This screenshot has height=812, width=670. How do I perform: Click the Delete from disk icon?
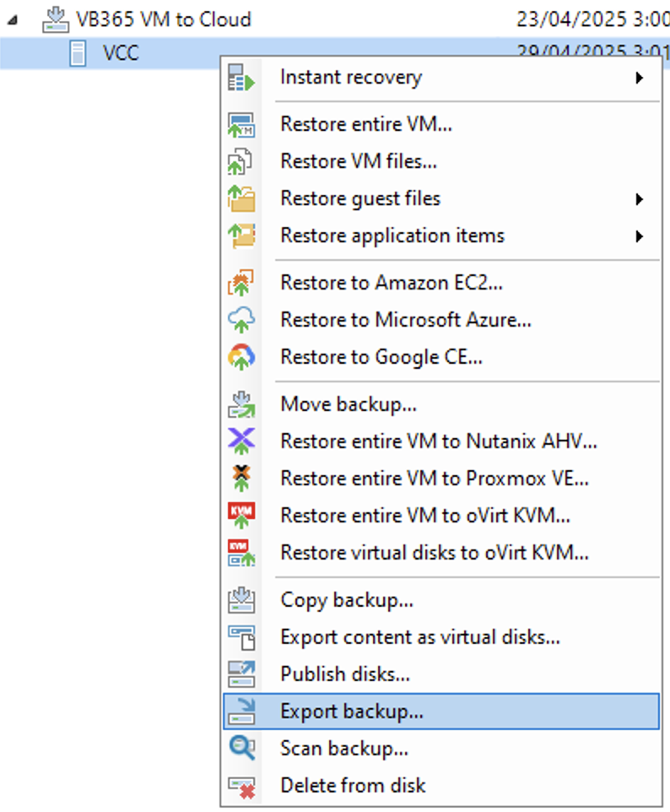241,786
